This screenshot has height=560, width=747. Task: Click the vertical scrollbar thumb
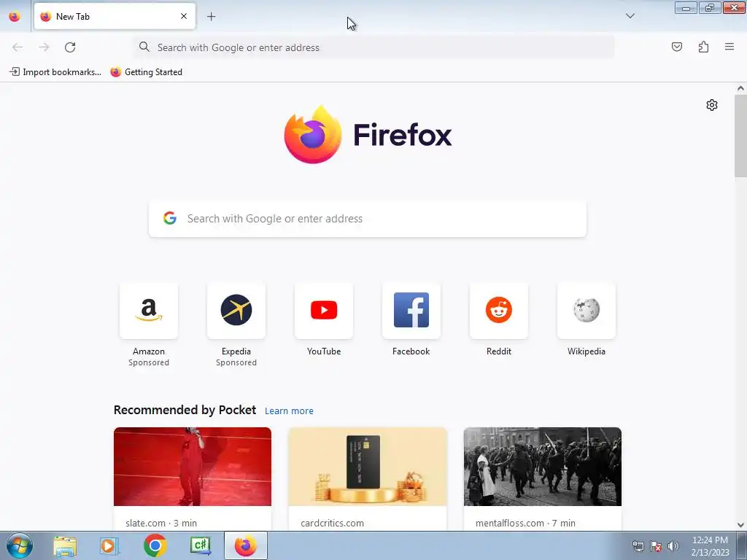[740, 136]
